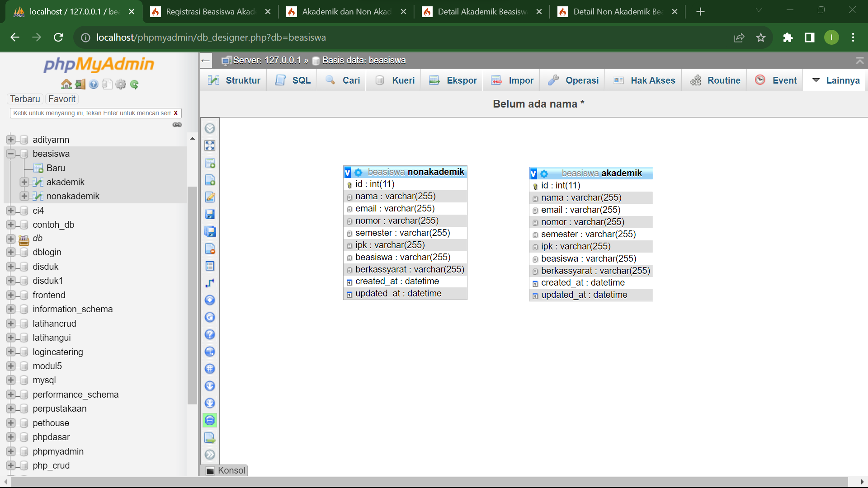The width and height of the screenshot is (868, 488).
Task: Click the Favorit button
Action: (62, 99)
